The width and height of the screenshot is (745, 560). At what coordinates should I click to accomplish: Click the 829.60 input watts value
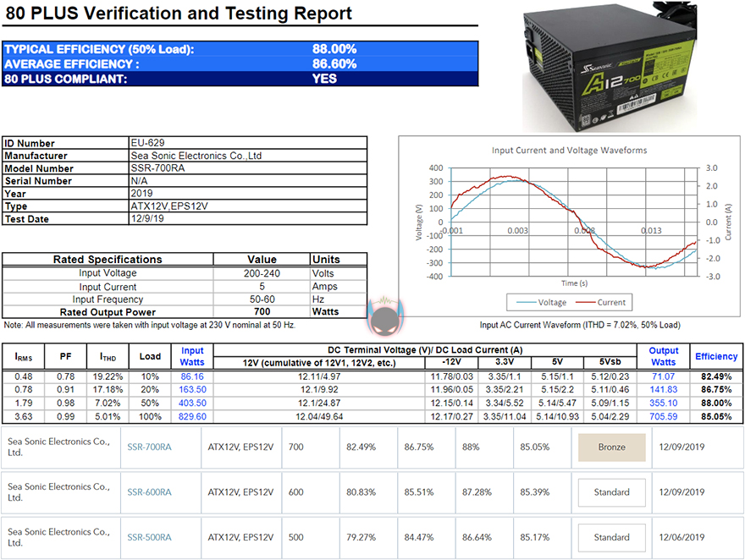[192, 416]
